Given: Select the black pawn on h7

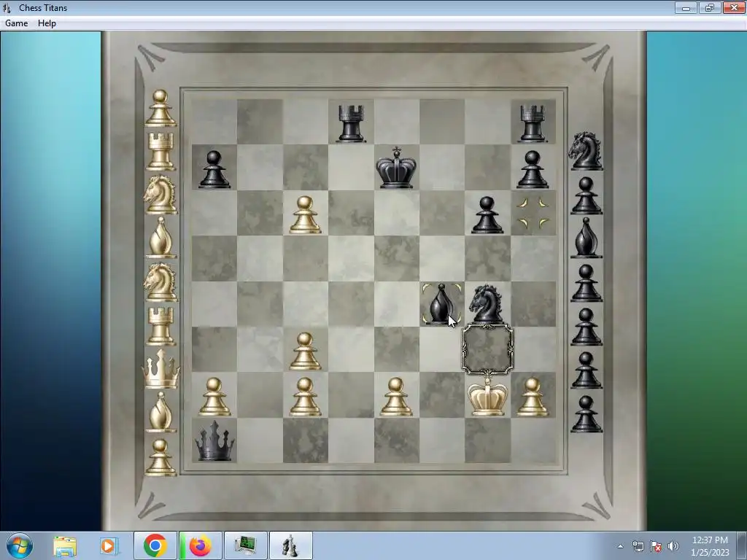Looking at the screenshot, I should click(x=533, y=169).
